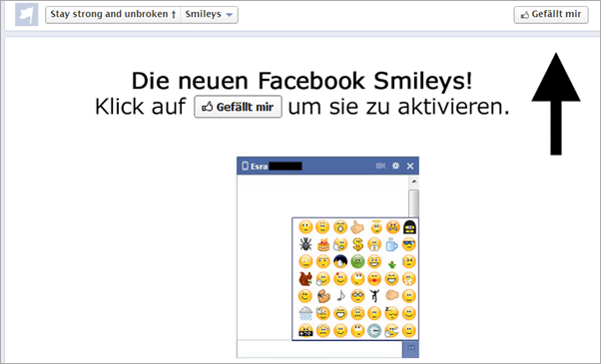
Task: Choose the spider emoticon
Action: [305, 244]
